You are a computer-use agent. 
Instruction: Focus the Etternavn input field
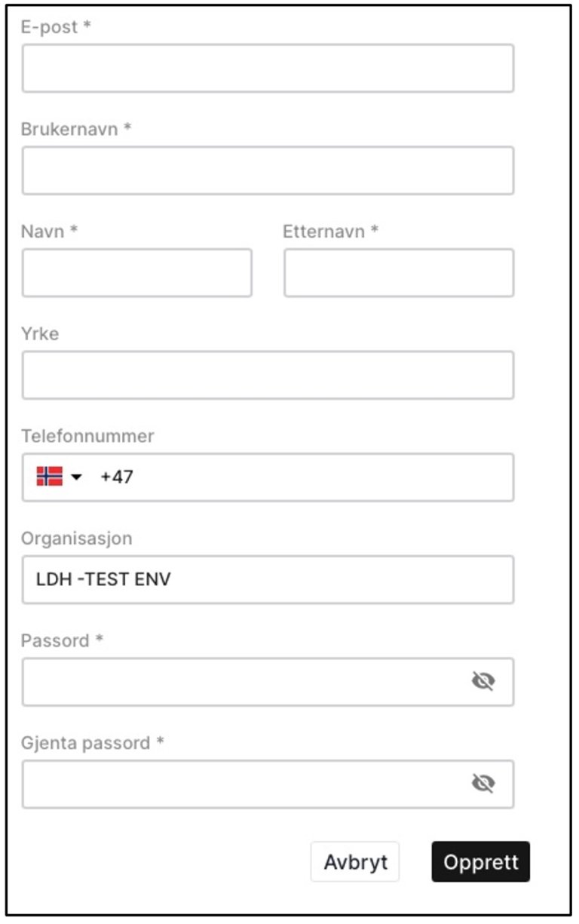click(x=399, y=273)
